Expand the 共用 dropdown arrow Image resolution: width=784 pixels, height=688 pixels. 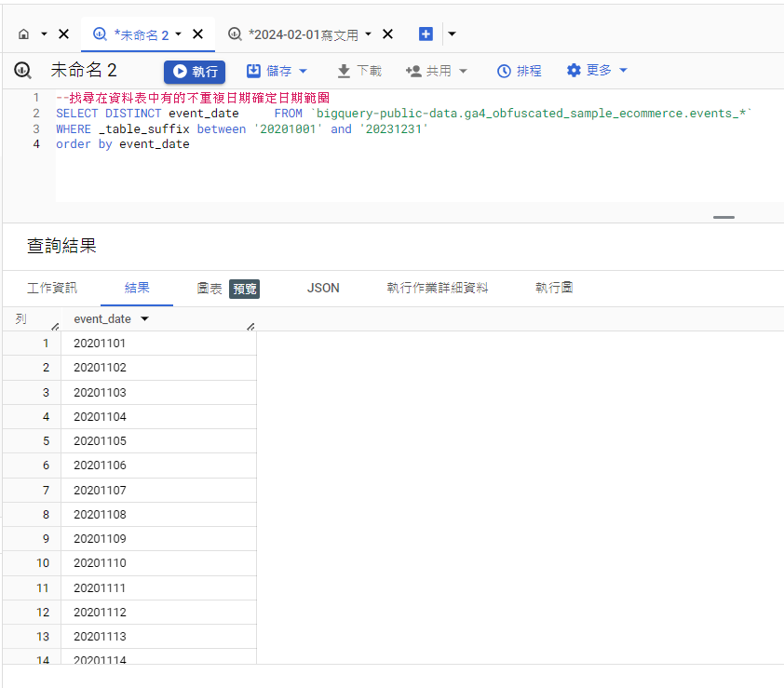(463, 71)
